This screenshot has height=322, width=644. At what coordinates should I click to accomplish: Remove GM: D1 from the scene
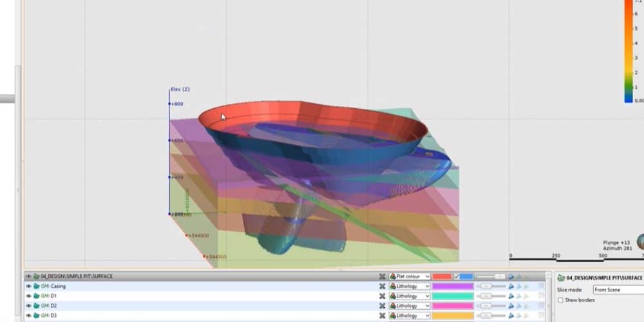tap(383, 296)
